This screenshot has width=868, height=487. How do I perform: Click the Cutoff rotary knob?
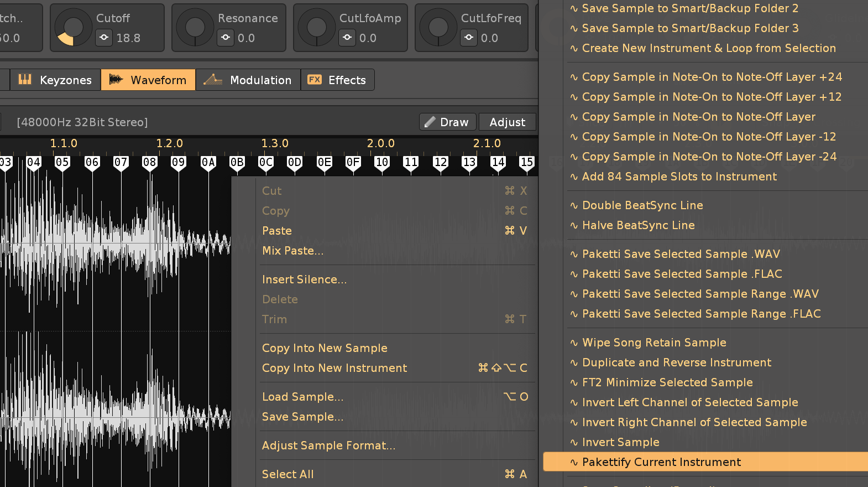click(x=74, y=28)
